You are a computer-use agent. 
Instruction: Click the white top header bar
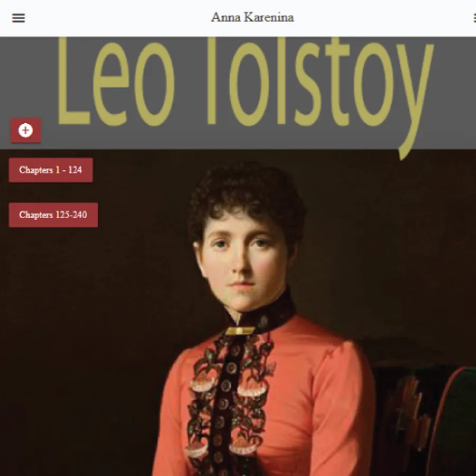[238, 18]
